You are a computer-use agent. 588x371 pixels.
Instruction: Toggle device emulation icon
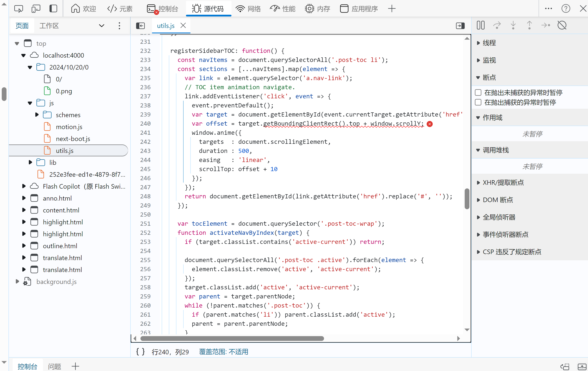[36, 9]
